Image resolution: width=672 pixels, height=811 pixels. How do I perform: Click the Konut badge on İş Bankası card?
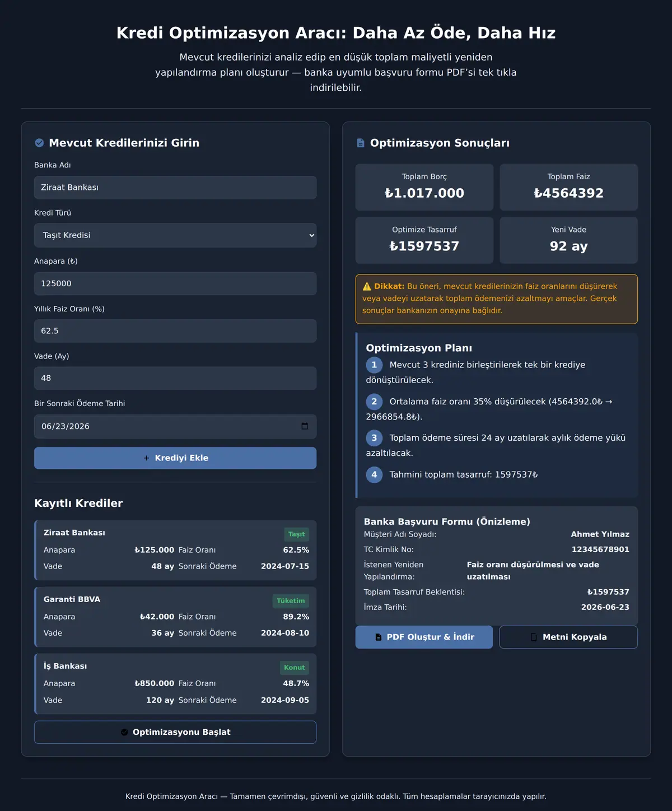(x=294, y=668)
